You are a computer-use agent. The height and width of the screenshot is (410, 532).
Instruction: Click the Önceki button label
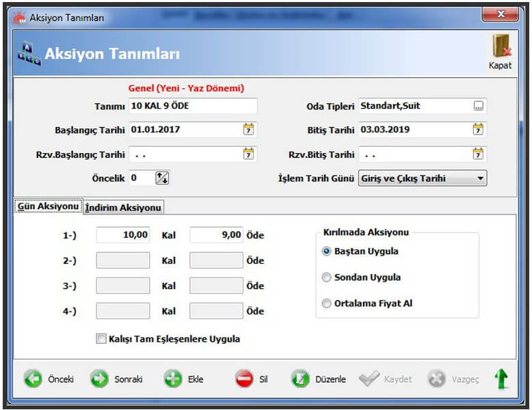coord(61,379)
